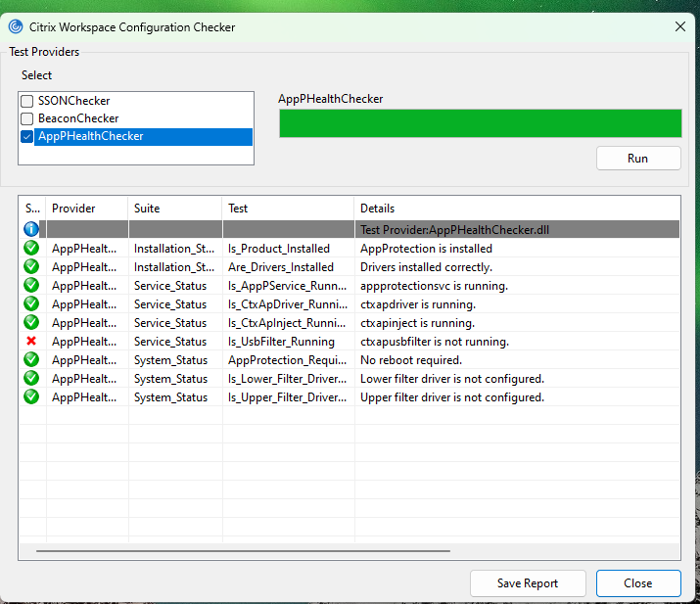700x604 pixels.
Task: Click the Citrix Workspace title bar icon
Action: [x=16, y=27]
